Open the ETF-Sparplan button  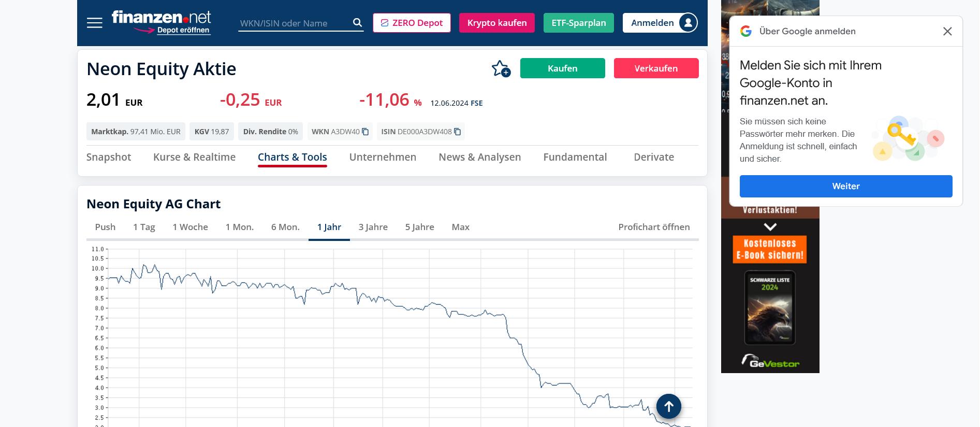(578, 23)
